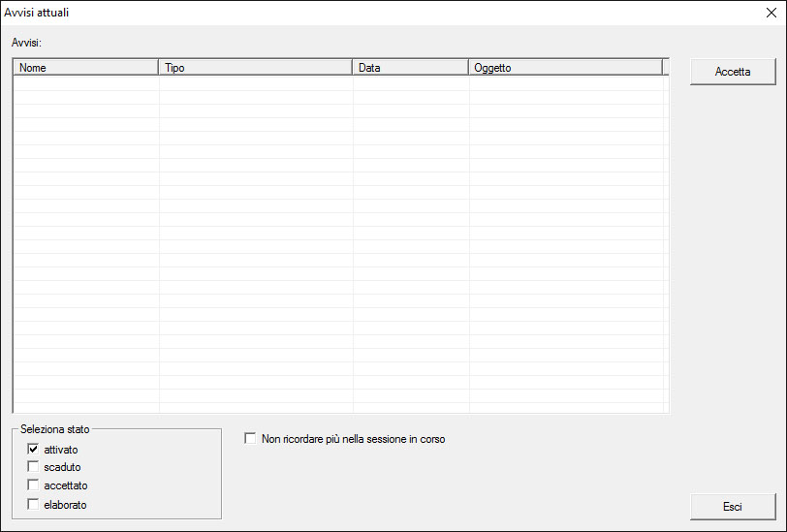Enable the scaduto status checkbox
787x532 pixels.
(33, 467)
